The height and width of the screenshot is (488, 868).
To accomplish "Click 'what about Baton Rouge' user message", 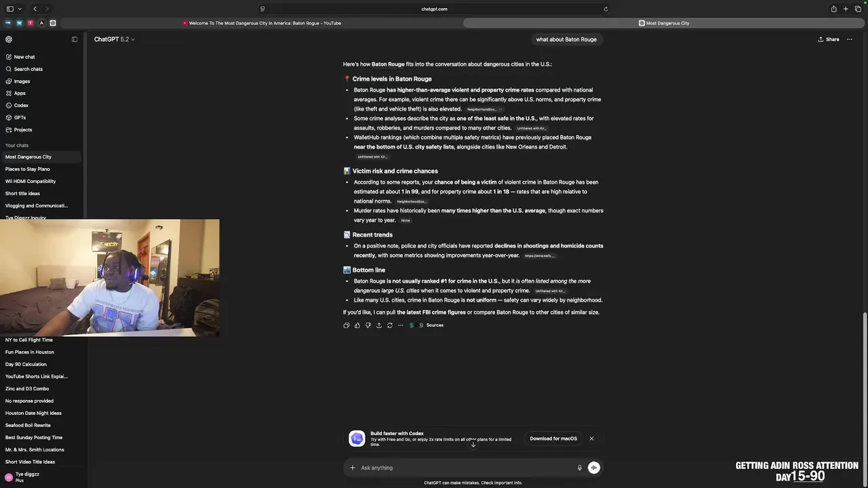I will (x=566, y=39).
